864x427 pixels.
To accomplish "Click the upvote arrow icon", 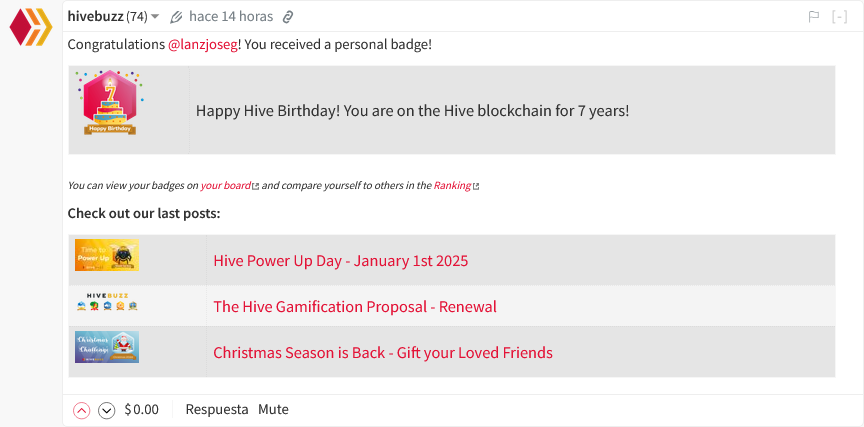I will pyautogui.click(x=82, y=410).
